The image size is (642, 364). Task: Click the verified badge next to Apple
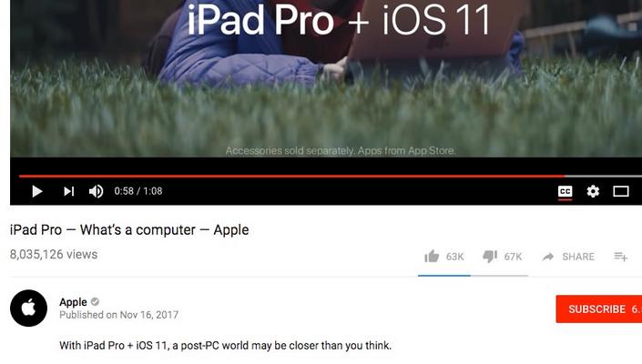[x=95, y=302]
